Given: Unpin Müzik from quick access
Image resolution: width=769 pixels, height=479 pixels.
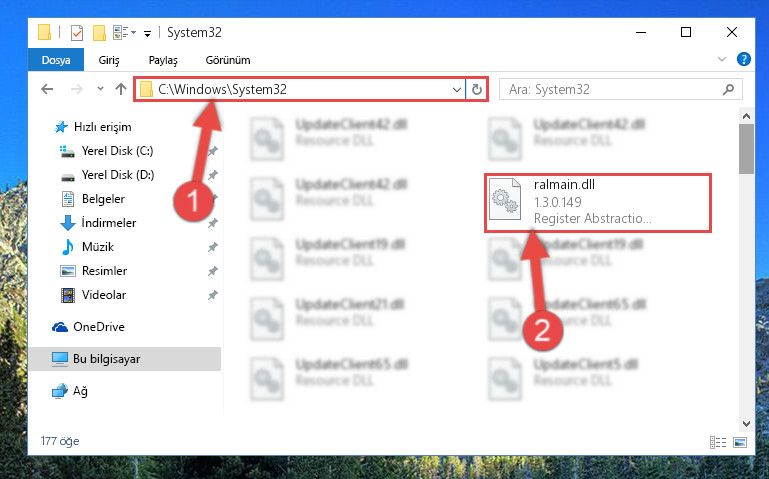Looking at the screenshot, I should coord(212,247).
